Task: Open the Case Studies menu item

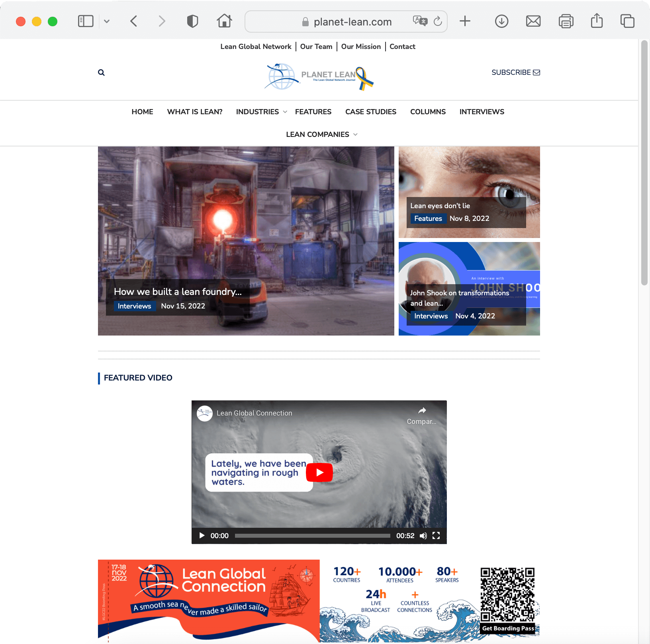Action: 371,112
